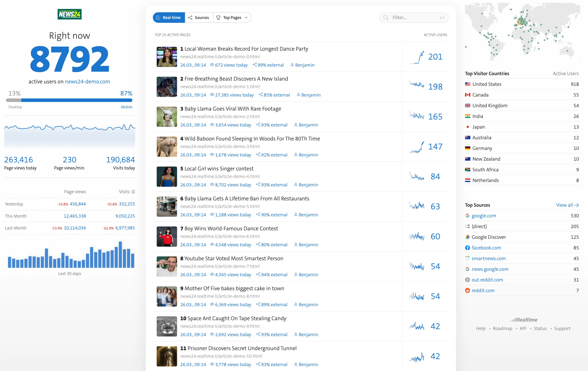
Task: Expand the Top Pages dropdown
Action: click(x=232, y=18)
